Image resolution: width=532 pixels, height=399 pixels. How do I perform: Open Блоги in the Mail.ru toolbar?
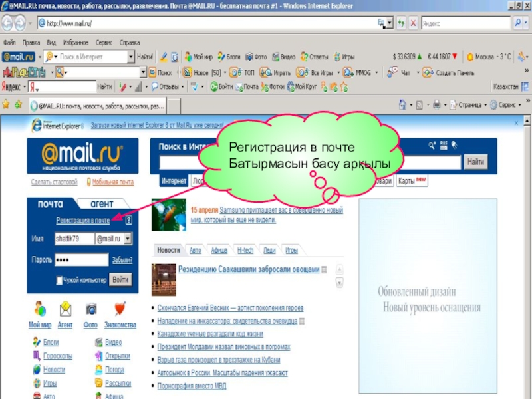pos(229,57)
